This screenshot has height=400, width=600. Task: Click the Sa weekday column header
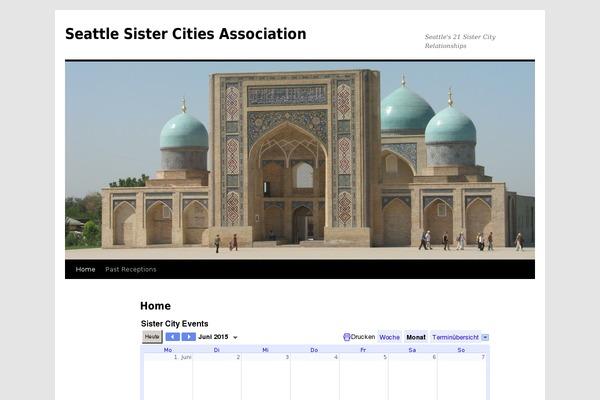click(412, 350)
